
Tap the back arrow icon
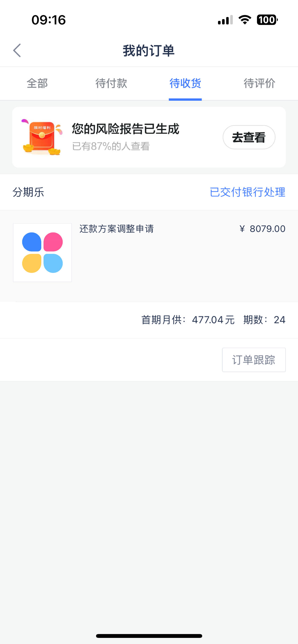(17, 50)
